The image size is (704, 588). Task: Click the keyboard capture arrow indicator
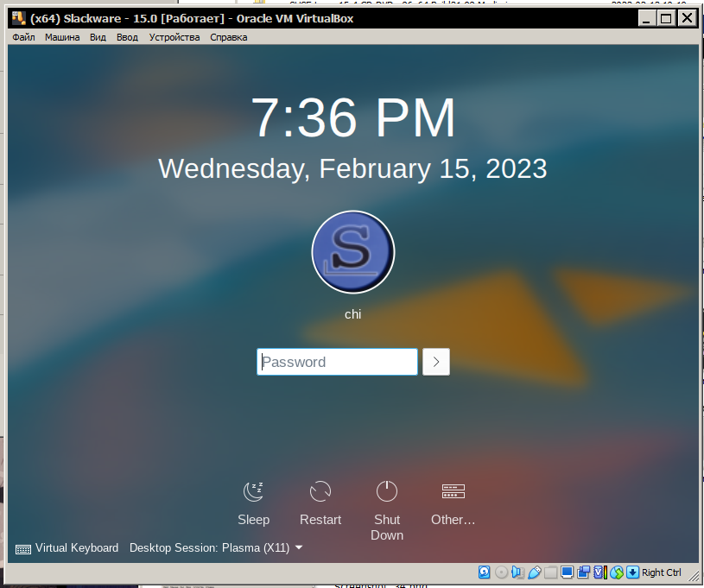click(x=632, y=572)
